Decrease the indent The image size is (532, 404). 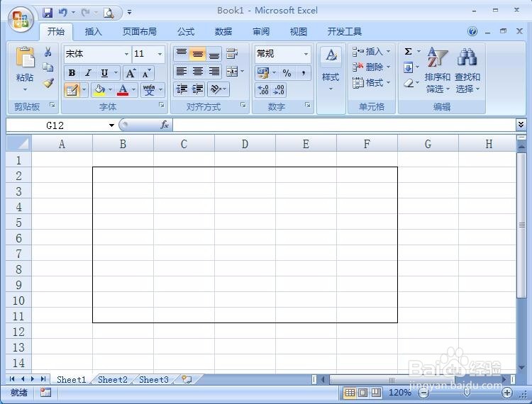click(x=182, y=89)
